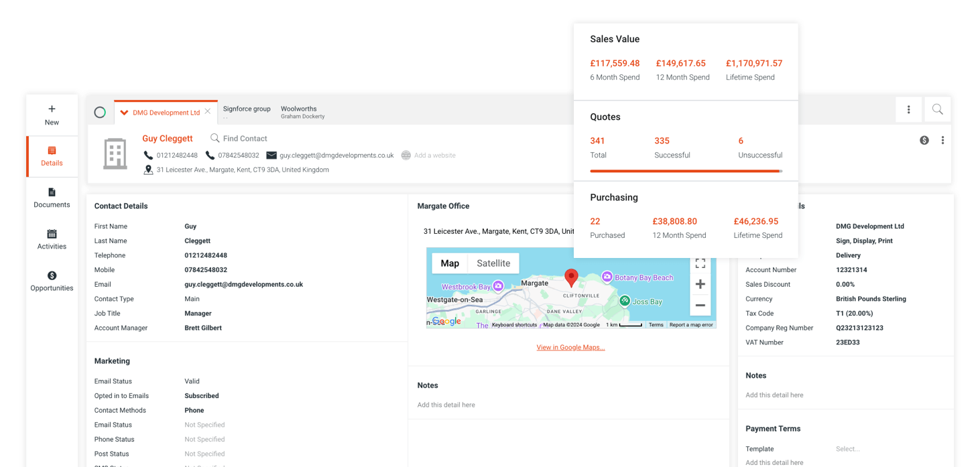
Task: Click the location pin beside the Margate address
Action: 148,170
